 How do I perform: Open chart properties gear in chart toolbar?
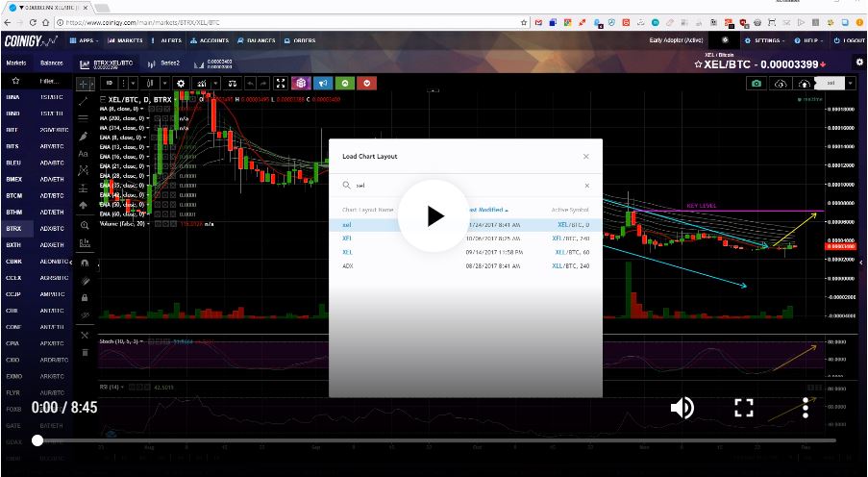[181, 83]
